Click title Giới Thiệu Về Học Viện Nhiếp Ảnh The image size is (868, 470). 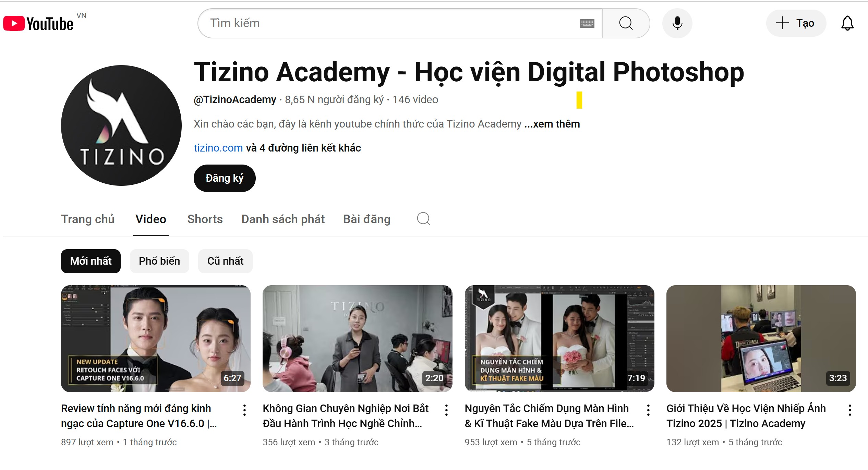(x=746, y=416)
